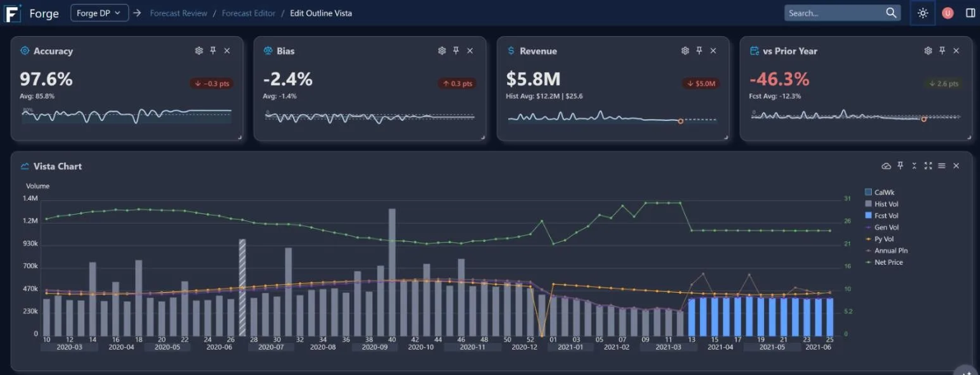
Task: Close the Revenue card
Action: 713,51
